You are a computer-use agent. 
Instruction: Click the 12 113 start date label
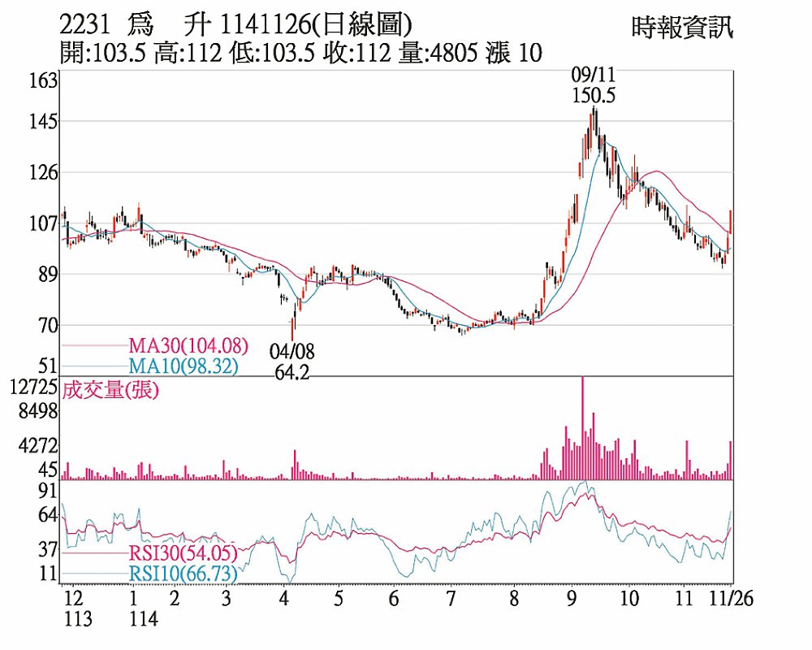coord(73,608)
